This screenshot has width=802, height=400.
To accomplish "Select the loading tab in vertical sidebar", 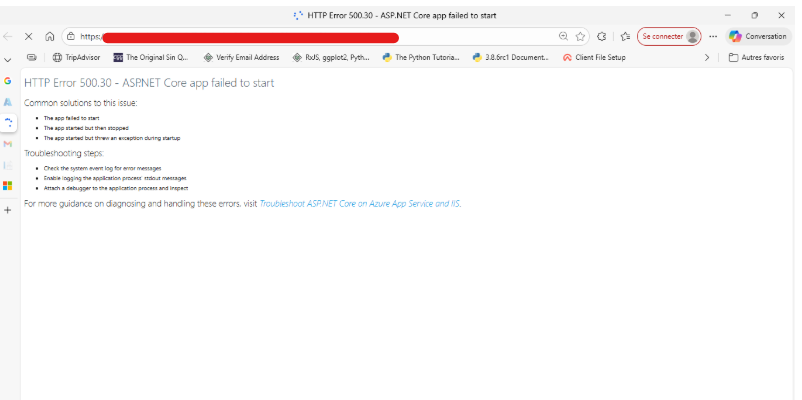I will (x=8, y=123).
